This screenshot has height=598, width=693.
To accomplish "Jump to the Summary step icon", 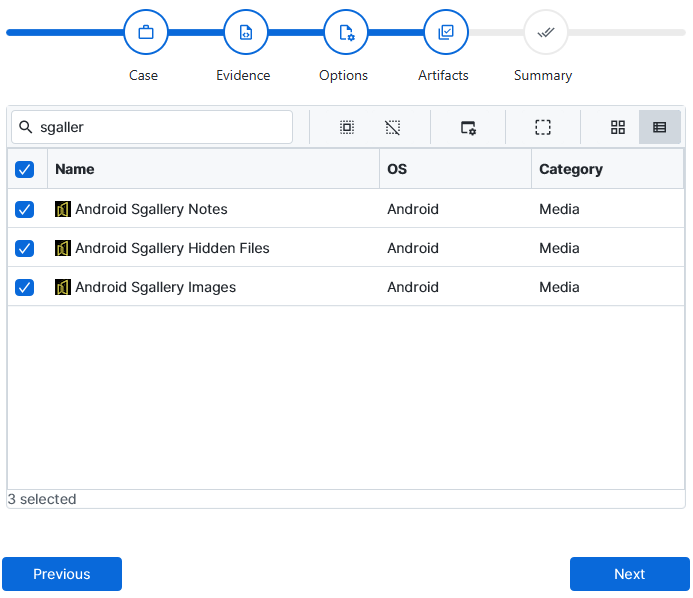I will (x=546, y=32).
